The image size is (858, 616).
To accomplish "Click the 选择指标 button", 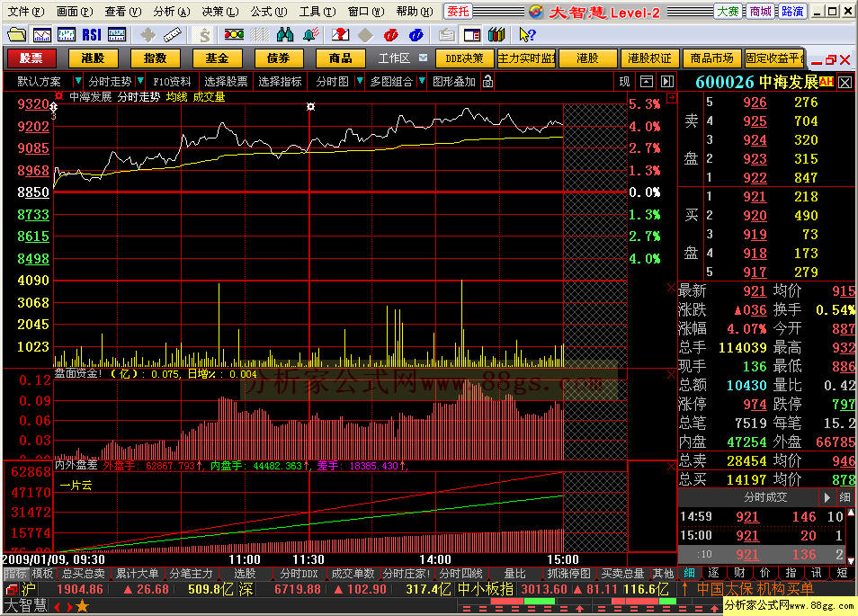I will coord(280,82).
